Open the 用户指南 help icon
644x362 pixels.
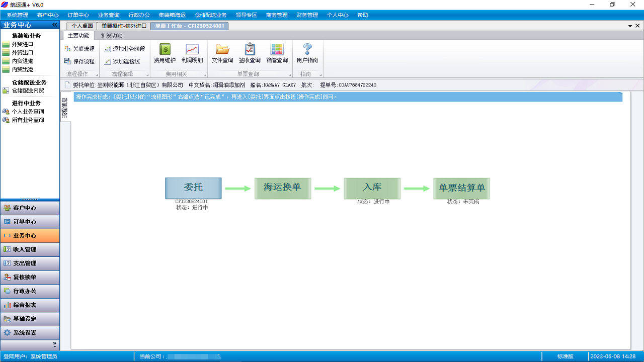(x=307, y=50)
